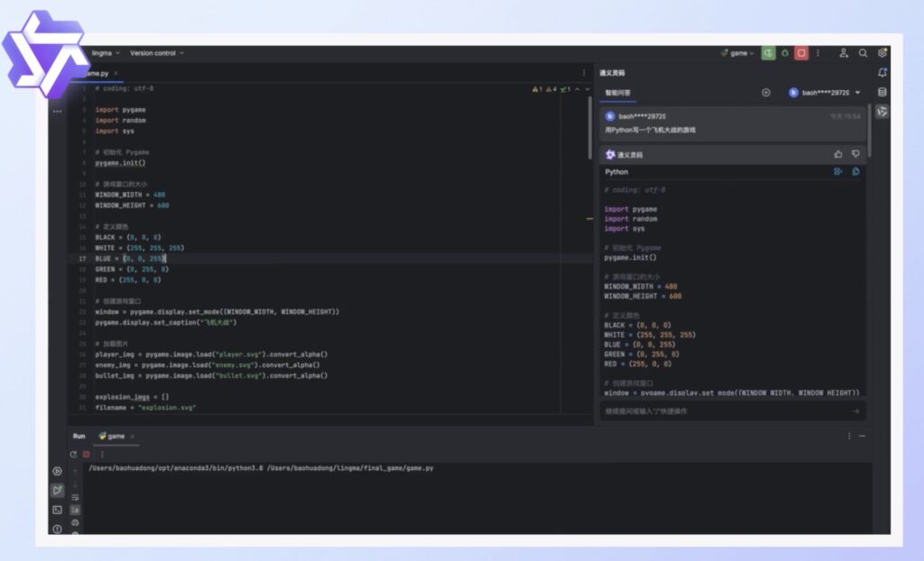The image size is (924, 561).
Task: Stop the running game process
Action: tap(801, 53)
